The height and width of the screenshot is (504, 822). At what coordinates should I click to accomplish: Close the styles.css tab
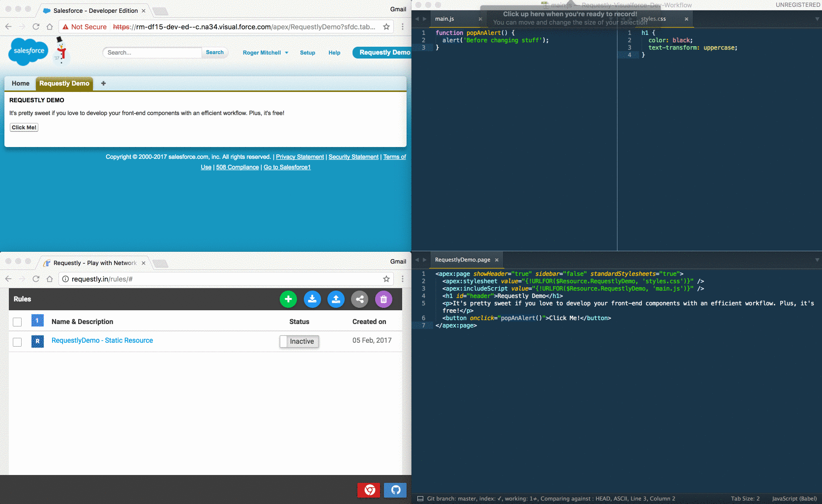(686, 19)
